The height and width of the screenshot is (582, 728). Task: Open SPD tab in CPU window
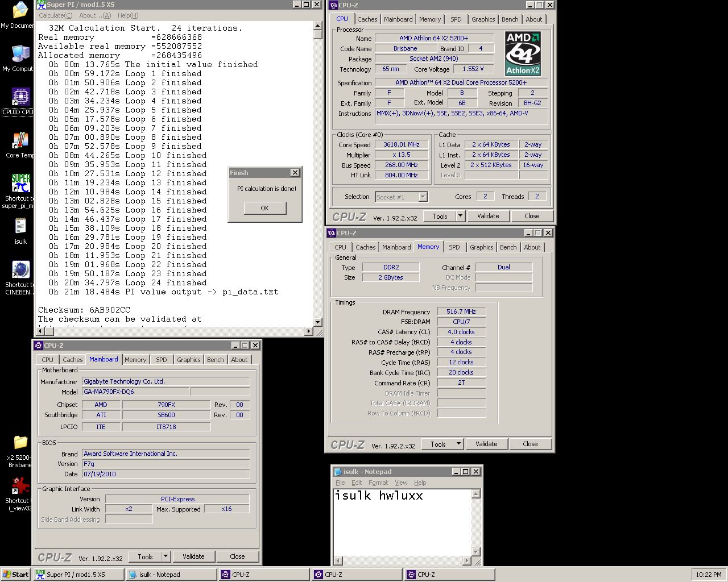pos(456,19)
